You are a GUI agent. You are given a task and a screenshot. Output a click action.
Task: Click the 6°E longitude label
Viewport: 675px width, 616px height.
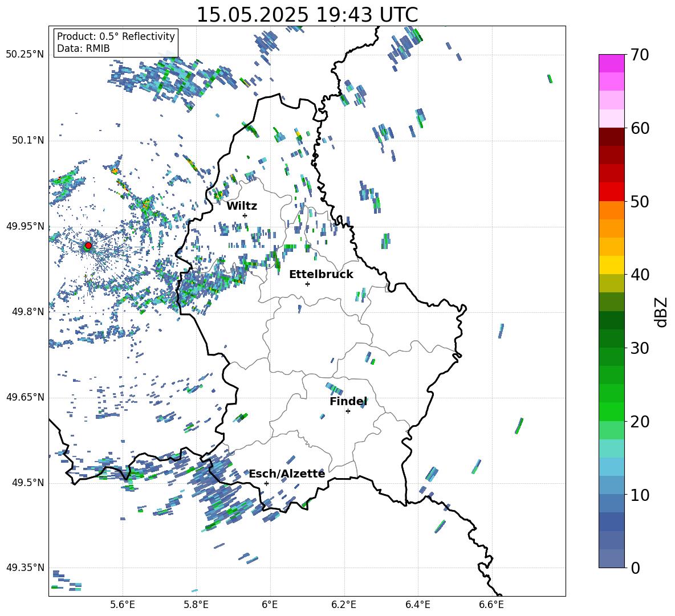coord(270,605)
